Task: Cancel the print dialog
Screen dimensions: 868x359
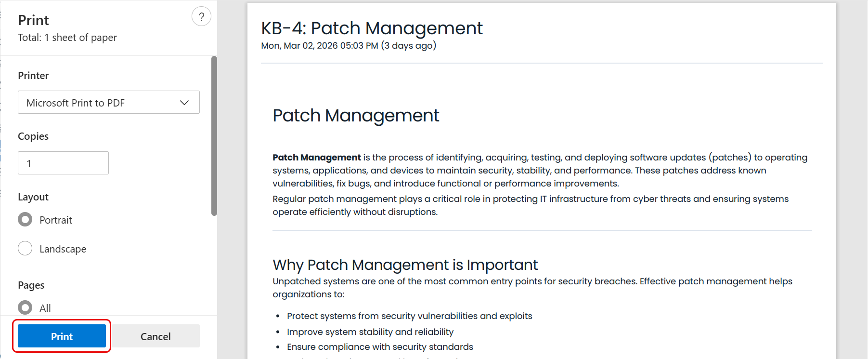Action: point(155,336)
